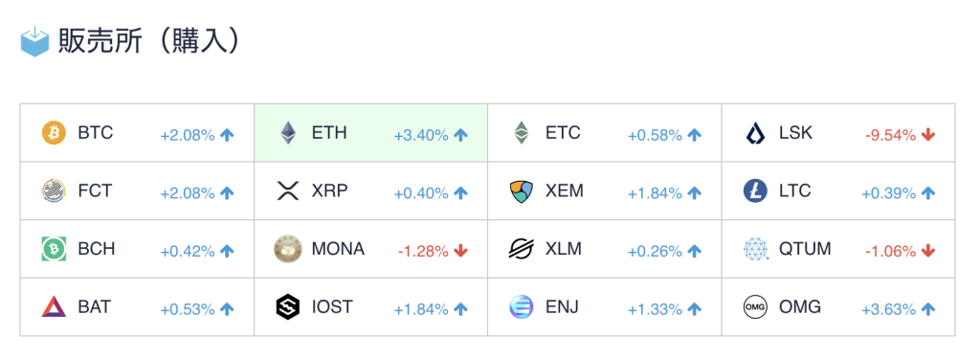Click the OMG +3.63% change value
Image resolution: width=980 pixels, height=359 pixels.
click(888, 309)
